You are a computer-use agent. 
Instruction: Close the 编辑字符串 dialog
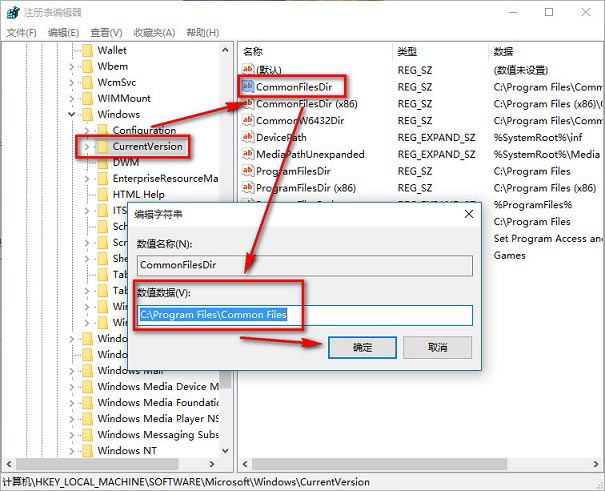point(467,214)
